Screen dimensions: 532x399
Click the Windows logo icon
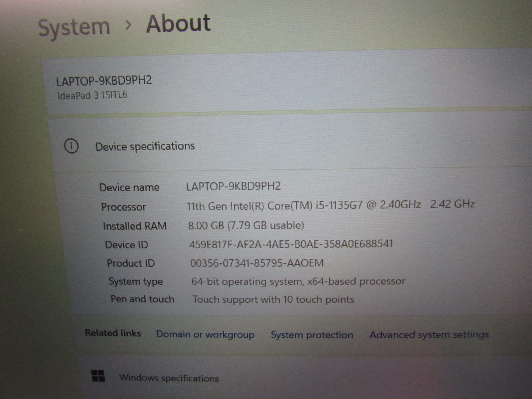coord(98,376)
